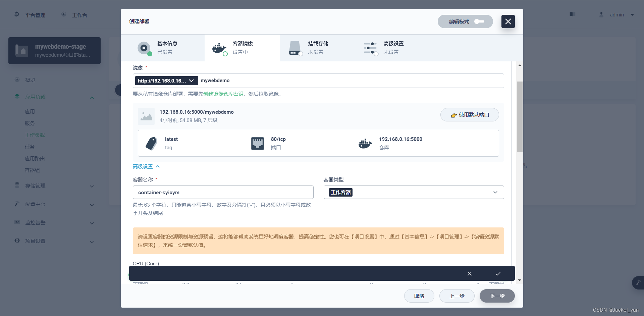Click the 80/tcp port icon

(258, 143)
